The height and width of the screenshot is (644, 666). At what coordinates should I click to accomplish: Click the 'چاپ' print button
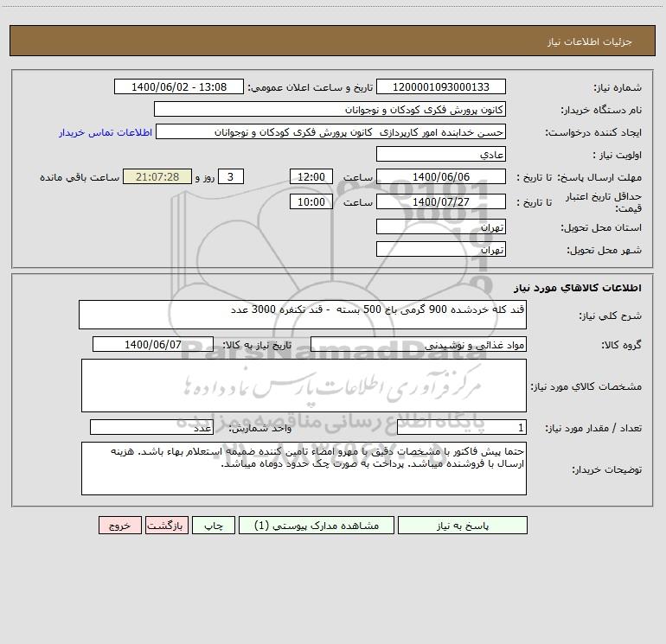pos(214,526)
